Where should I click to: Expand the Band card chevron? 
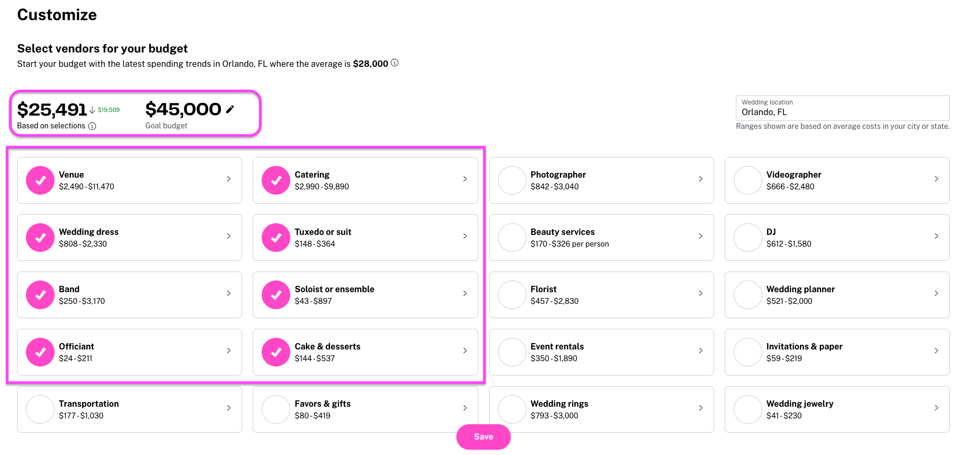tap(229, 293)
